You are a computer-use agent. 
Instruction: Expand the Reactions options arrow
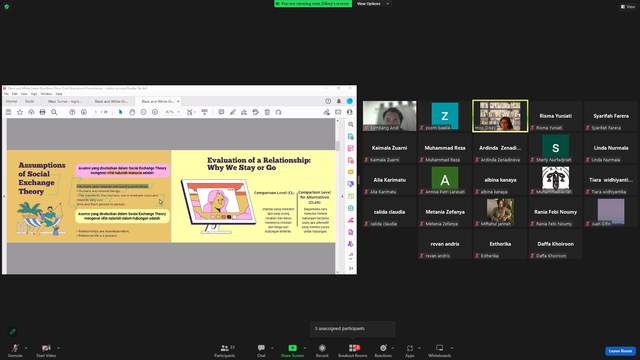point(393,348)
